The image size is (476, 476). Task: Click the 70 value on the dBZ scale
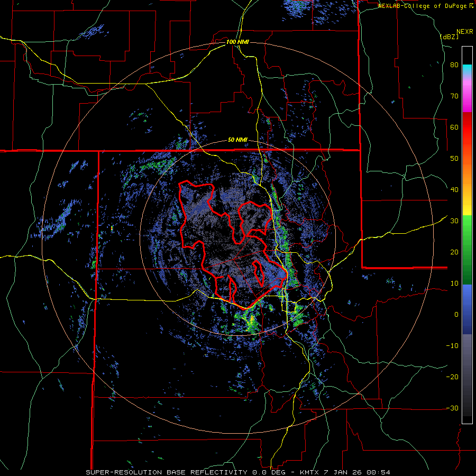tap(454, 96)
